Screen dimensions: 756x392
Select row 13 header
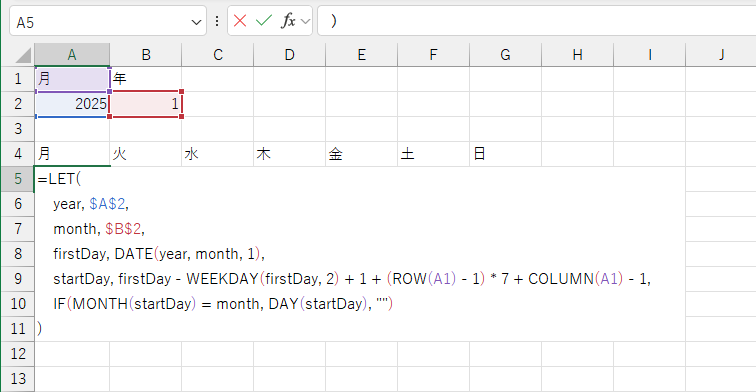(18, 379)
